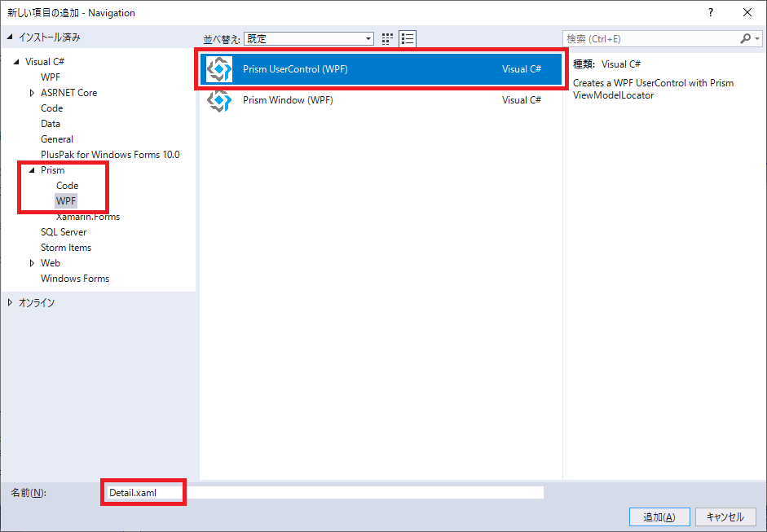The image size is (767, 532).
Task: Collapse the インストール済み section
Action: tap(11, 37)
